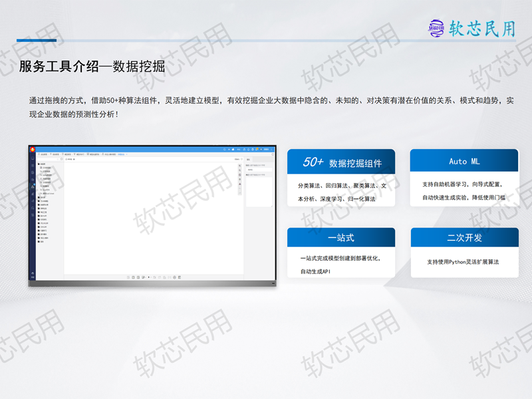The height and width of the screenshot is (399, 532).
Task: Click the monitor icon atop dark sidebar
Action: click(33, 158)
